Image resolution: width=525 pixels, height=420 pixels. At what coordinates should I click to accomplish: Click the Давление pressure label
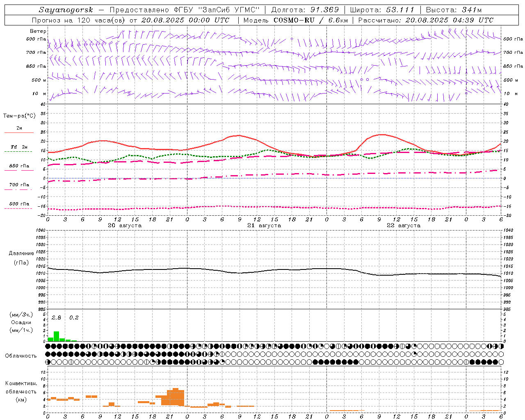(x=21, y=253)
